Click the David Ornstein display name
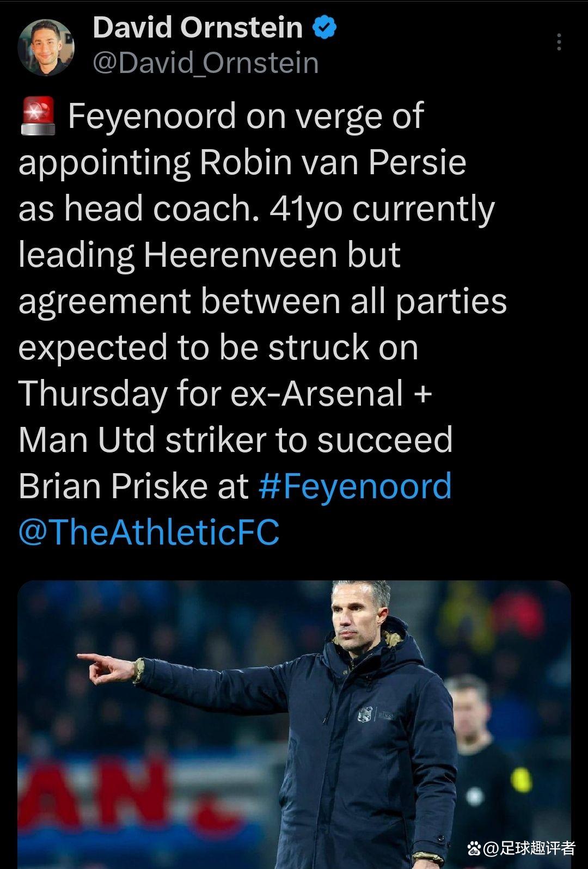This screenshot has height=869, width=588. [198, 27]
